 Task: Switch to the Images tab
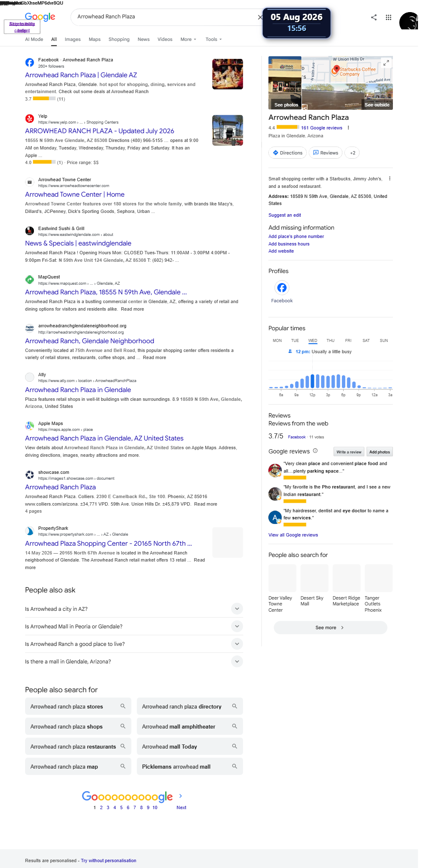point(73,39)
